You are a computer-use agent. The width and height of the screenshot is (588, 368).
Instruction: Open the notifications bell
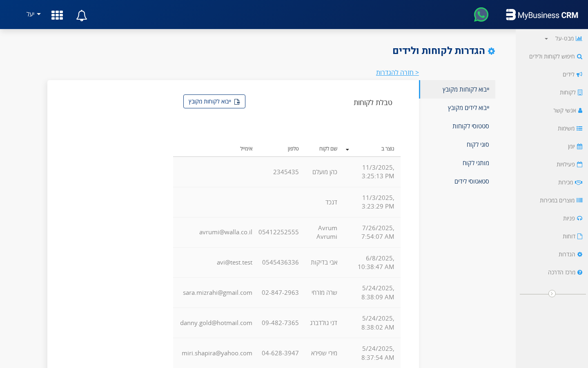tap(81, 15)
